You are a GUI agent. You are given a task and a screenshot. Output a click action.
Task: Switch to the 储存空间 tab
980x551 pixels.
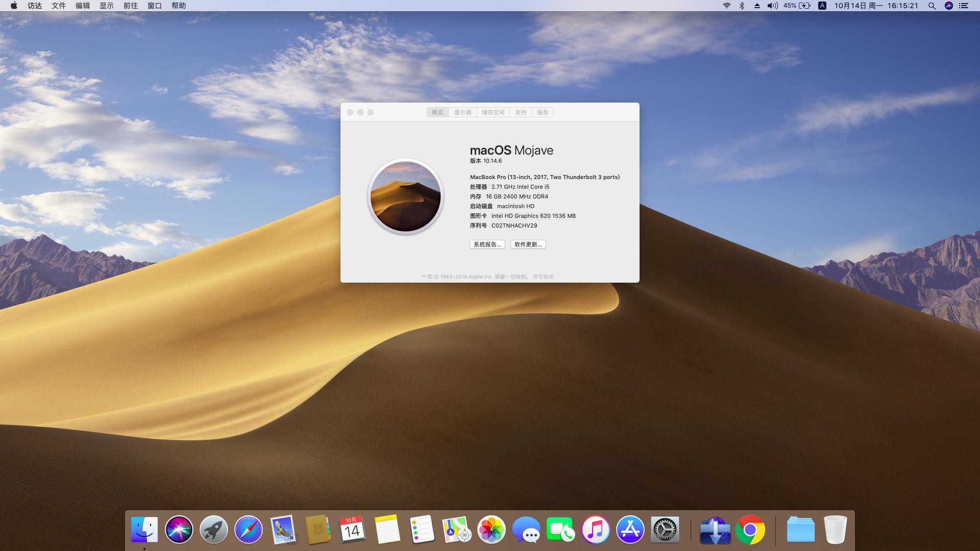pyautogui.click(x=493, y=112)
